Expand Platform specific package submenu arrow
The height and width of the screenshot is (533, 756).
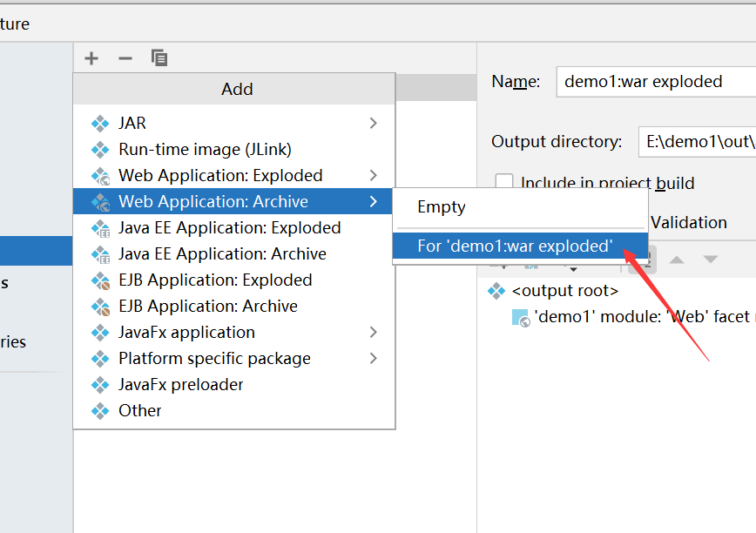click(x=373, y=359)
